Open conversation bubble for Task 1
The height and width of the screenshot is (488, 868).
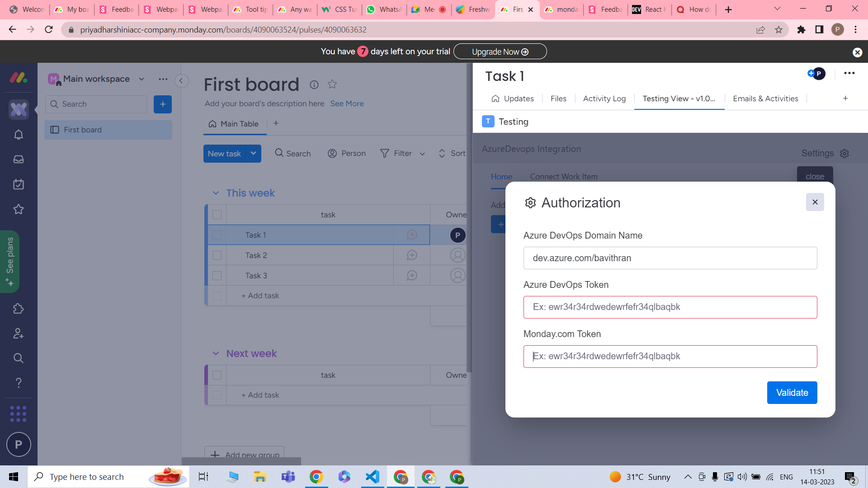pyautogui.click(x=412, y=235)
